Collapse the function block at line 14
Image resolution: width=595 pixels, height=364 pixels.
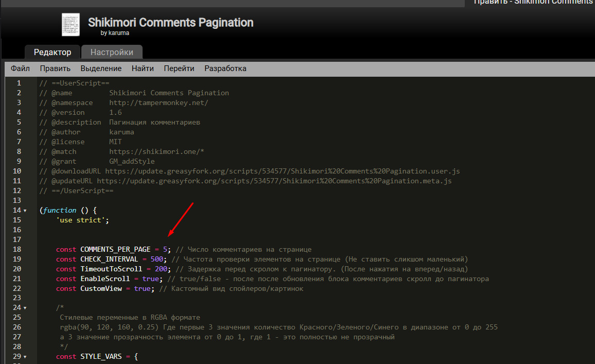tap(25, 211)
